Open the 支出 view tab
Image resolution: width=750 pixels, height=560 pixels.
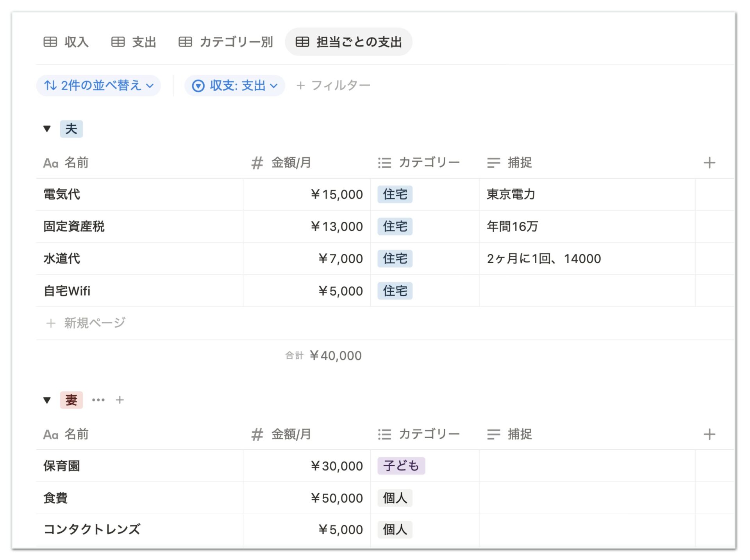coord(134,42)
